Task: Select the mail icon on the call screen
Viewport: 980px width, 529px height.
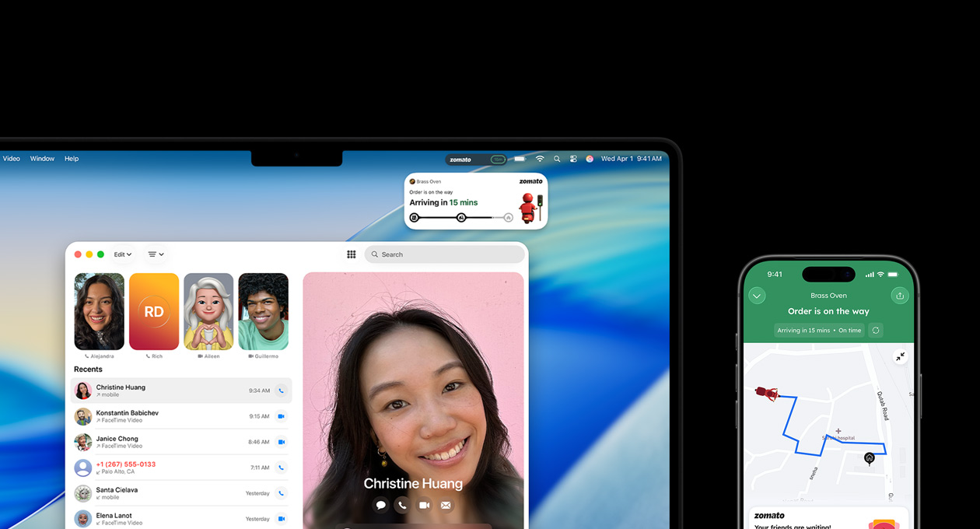Action: pyautogui.click(x=445, y=505)
